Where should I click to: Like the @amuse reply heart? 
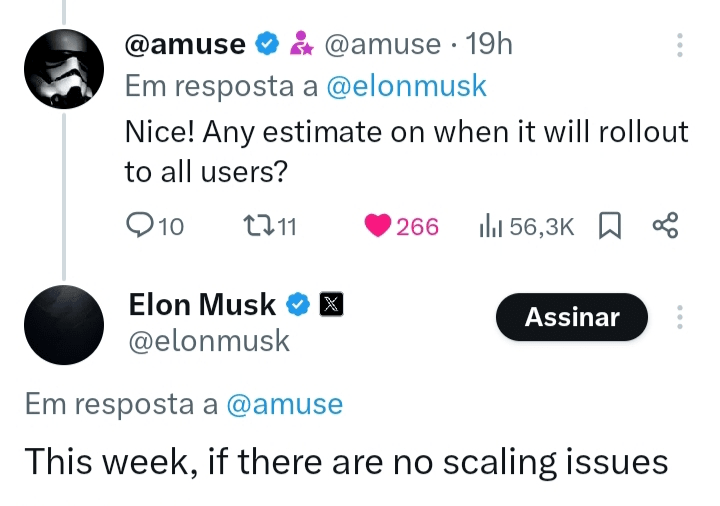(x=378, y=227)
